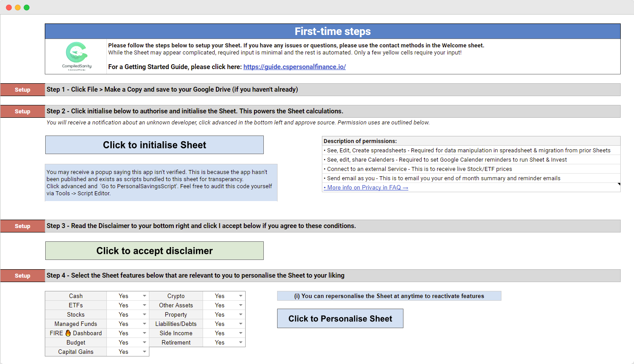Click the 'Click to initialise Sheet' button
The width and height of the screenshot is (634, 364).
pos(154,145)
